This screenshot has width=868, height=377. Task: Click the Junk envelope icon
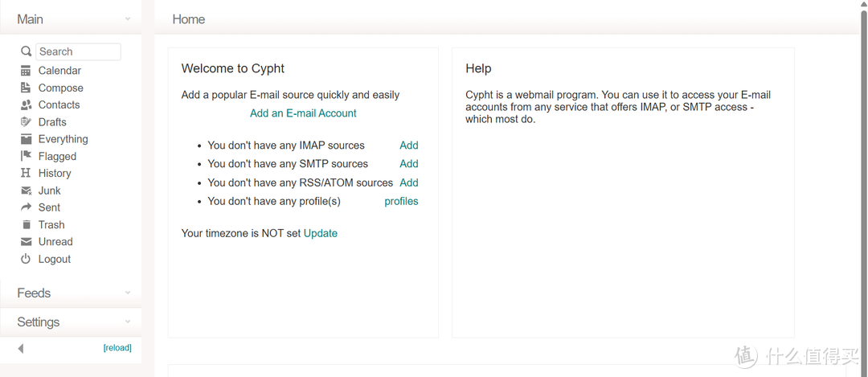pos(26,191)
